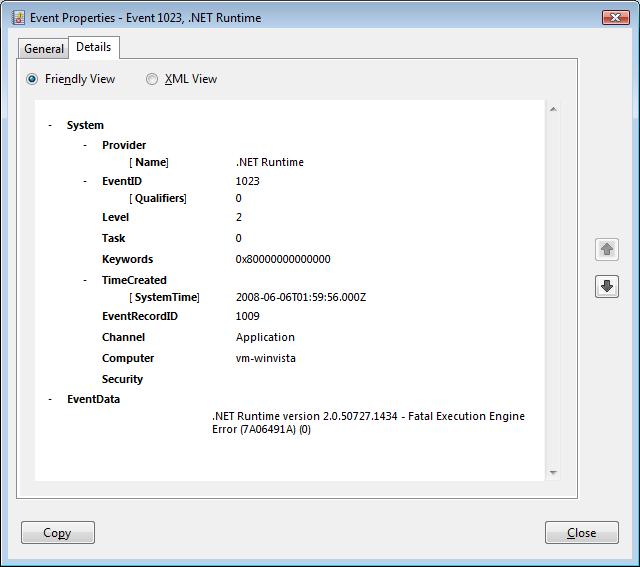
Task: Click the previous event up-arrow button
Action: coord(607,249)
